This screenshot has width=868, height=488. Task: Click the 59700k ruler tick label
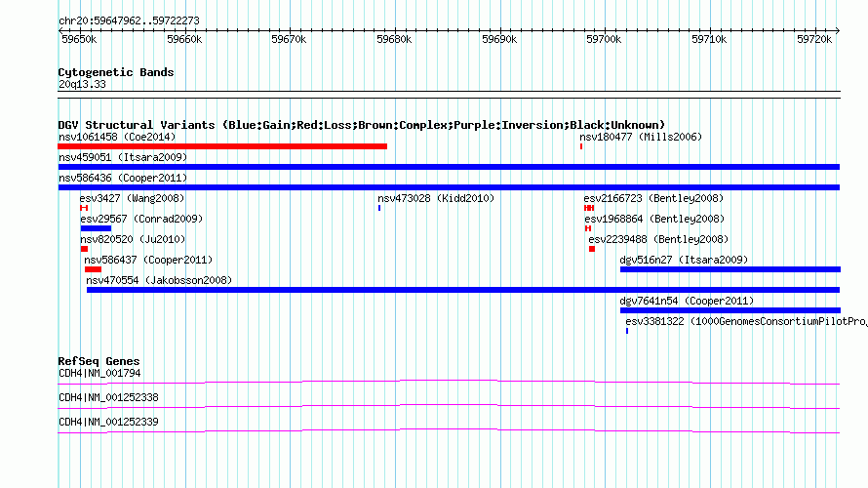tap(604, 39)
